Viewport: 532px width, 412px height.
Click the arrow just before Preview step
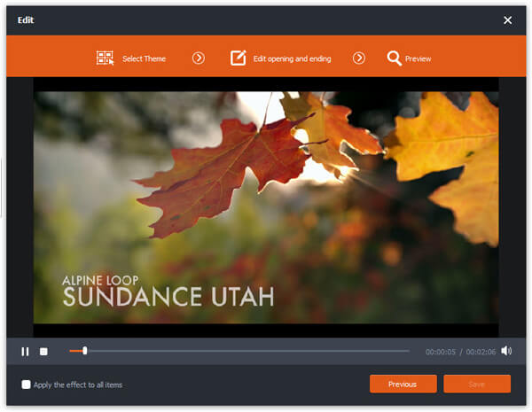point(359,58)
